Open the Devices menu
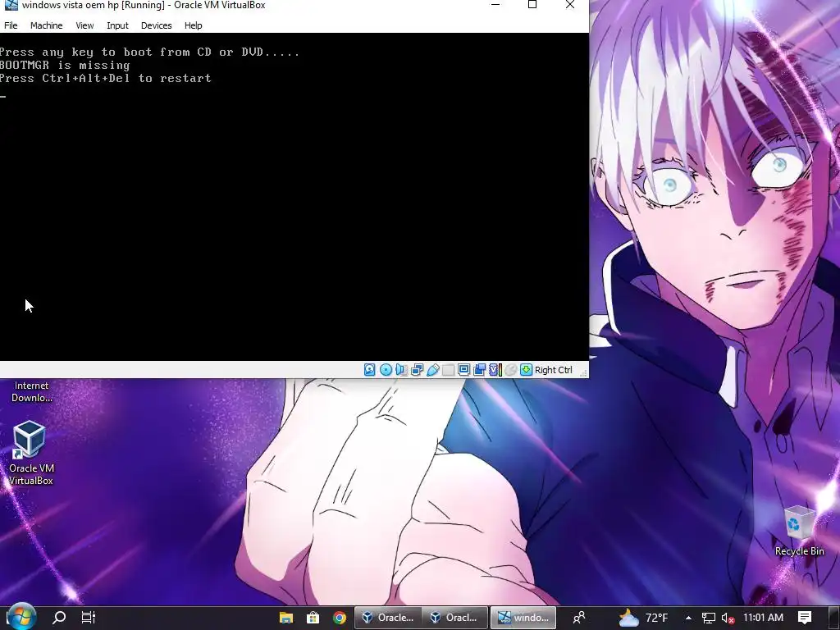Screen dimensions: 840x630 156,25
